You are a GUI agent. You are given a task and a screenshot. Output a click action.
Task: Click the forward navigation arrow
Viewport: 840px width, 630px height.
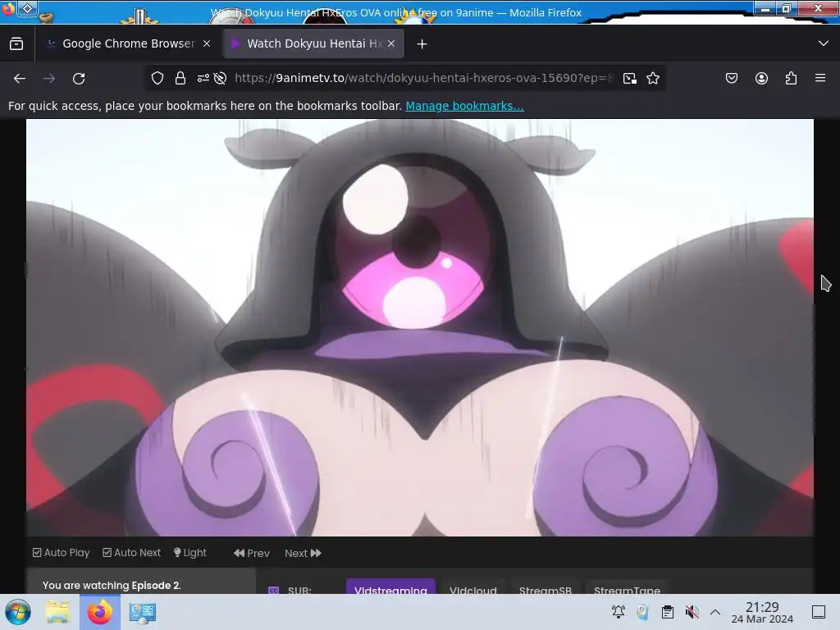(x=48, y=78)
